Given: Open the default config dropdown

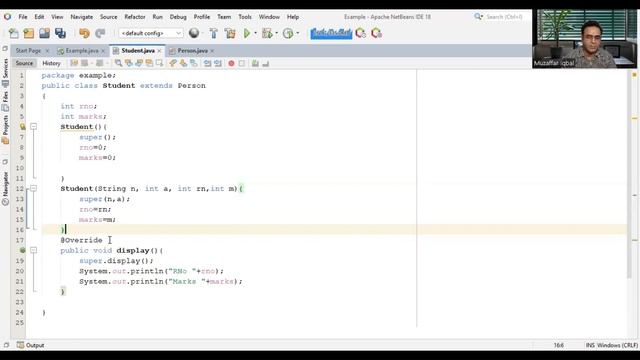Looking at the screenshot, I should click(x=151, y=33).
